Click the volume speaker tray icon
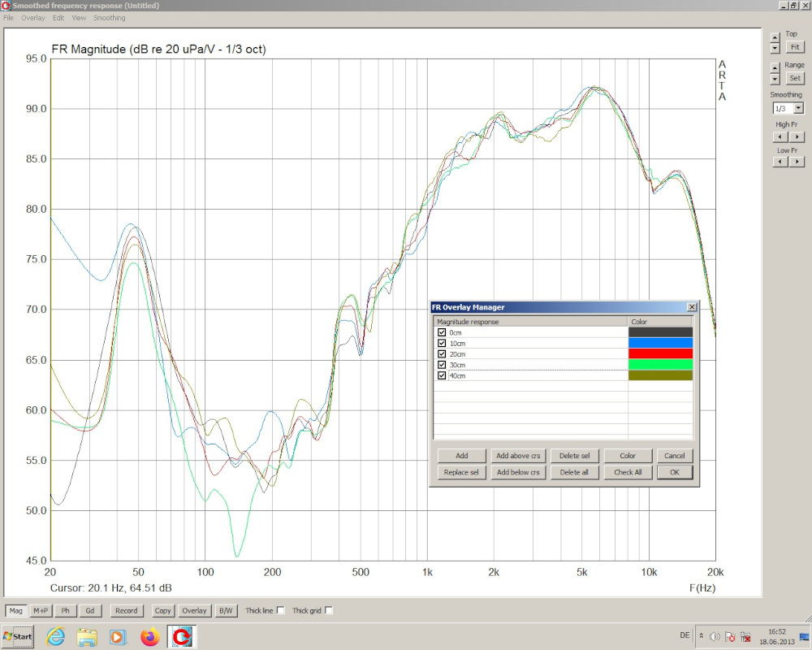Image resolution: width=812 pixels, height=650 pixels. click(713, 636)
